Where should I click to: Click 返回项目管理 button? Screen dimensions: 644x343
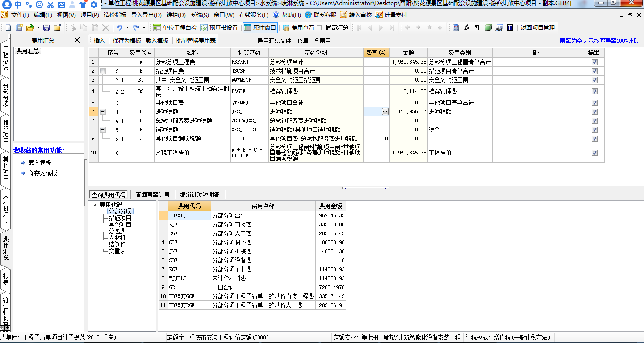click(x=538, y=27)
